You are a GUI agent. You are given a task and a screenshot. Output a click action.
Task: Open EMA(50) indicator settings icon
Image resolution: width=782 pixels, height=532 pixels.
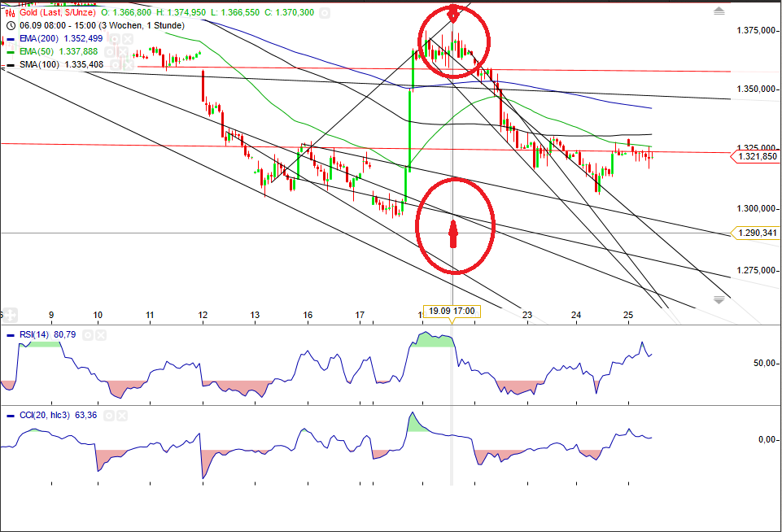[108, 51]
